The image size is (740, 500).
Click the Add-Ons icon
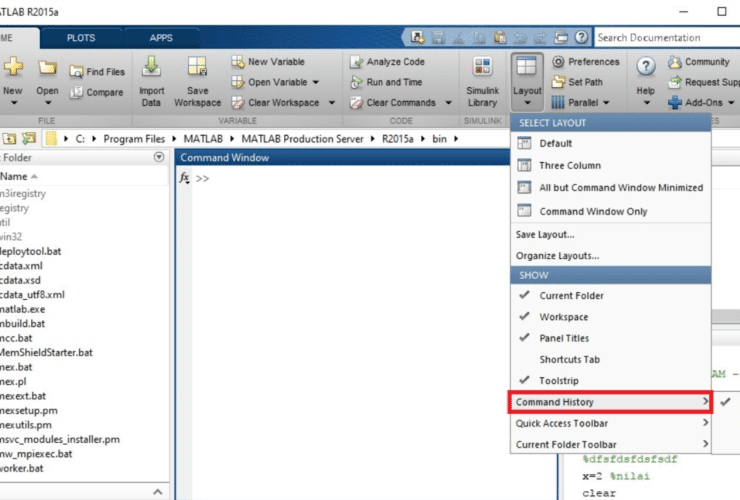[675, 102]
